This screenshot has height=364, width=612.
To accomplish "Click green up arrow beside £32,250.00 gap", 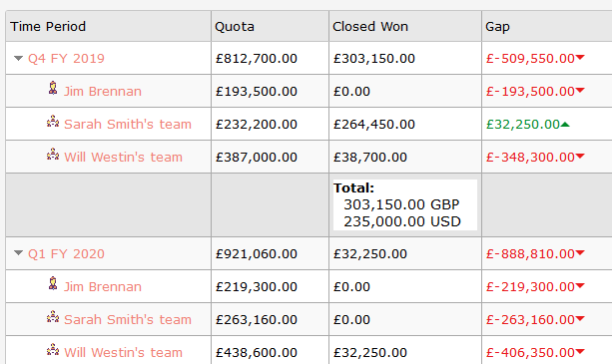I will 565,125.
